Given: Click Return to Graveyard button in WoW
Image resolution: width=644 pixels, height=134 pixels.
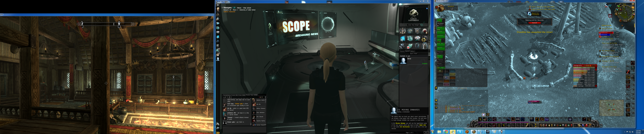Looking at the screenshot, I should 534,14.
